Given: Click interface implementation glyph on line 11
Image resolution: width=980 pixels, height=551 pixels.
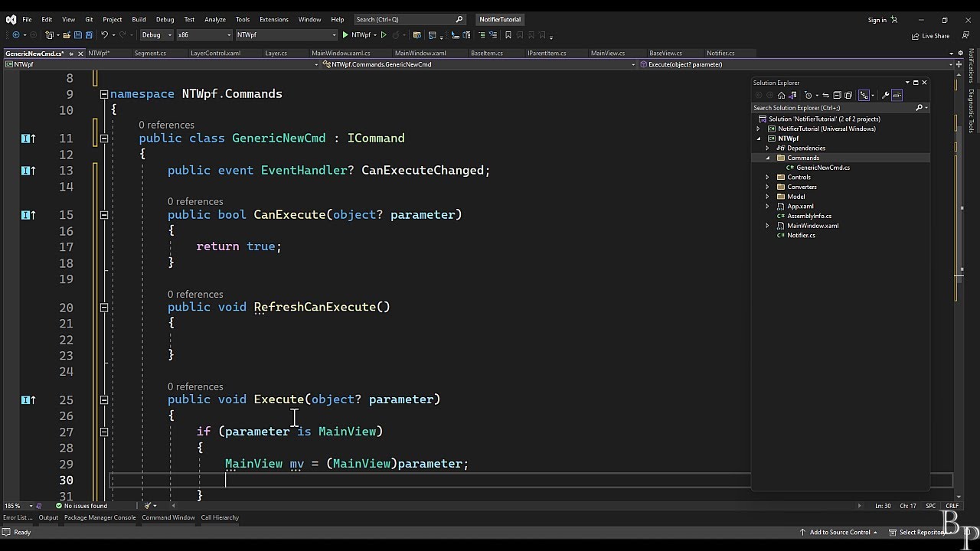Looking at the screenshot, I should tap(28, 139).
